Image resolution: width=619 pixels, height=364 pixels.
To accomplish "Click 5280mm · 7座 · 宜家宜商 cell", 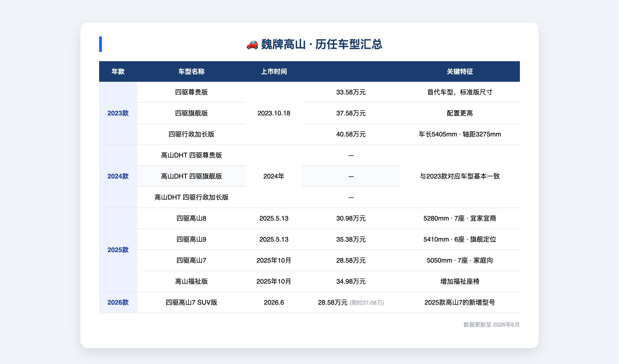I will pyautogui.click(x=460, y=218).
